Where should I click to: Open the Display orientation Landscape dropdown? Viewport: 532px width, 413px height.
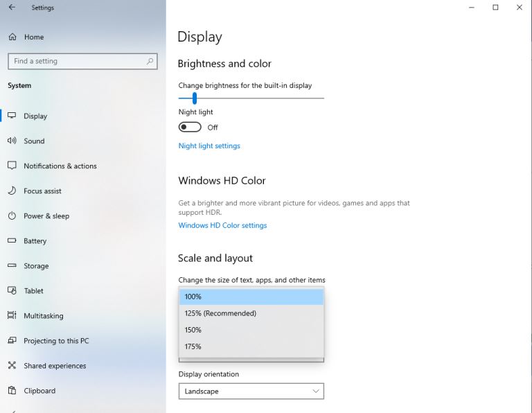(251, 391)
